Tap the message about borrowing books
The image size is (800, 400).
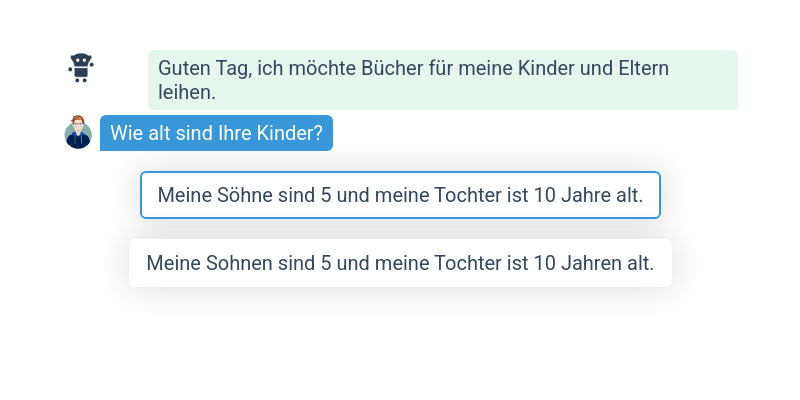coord(442,80)
